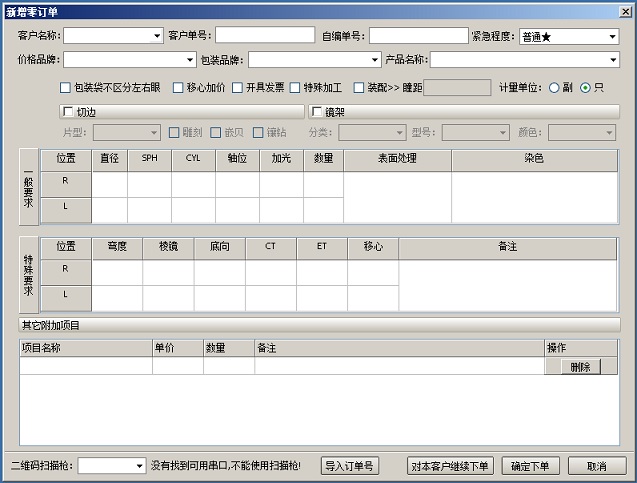This screenshot has height=483, width=637.
Task: Click the 其它附加项目 header bar
Action: coord(319,325)
